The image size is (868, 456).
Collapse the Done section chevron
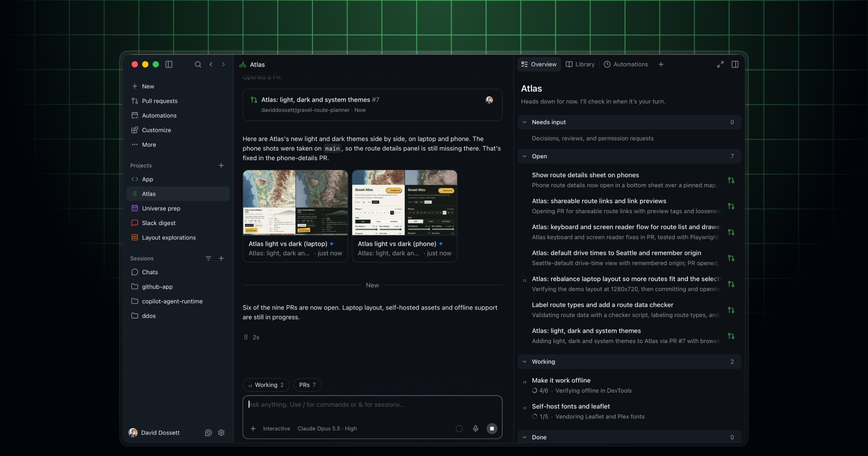tap(524, 437)
